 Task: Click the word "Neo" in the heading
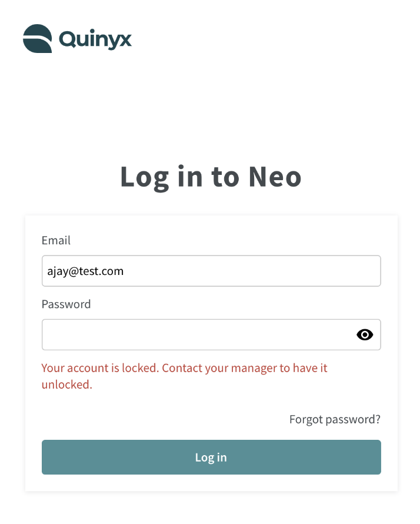(275, 177)
